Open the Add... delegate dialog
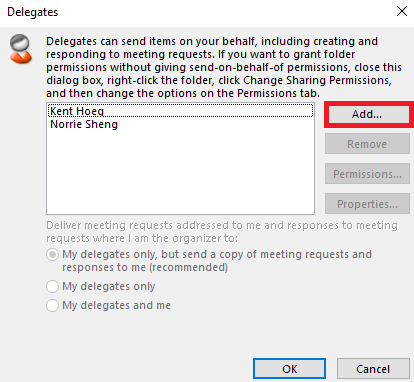This screenshot has height=382, width=414. (367, 114)
